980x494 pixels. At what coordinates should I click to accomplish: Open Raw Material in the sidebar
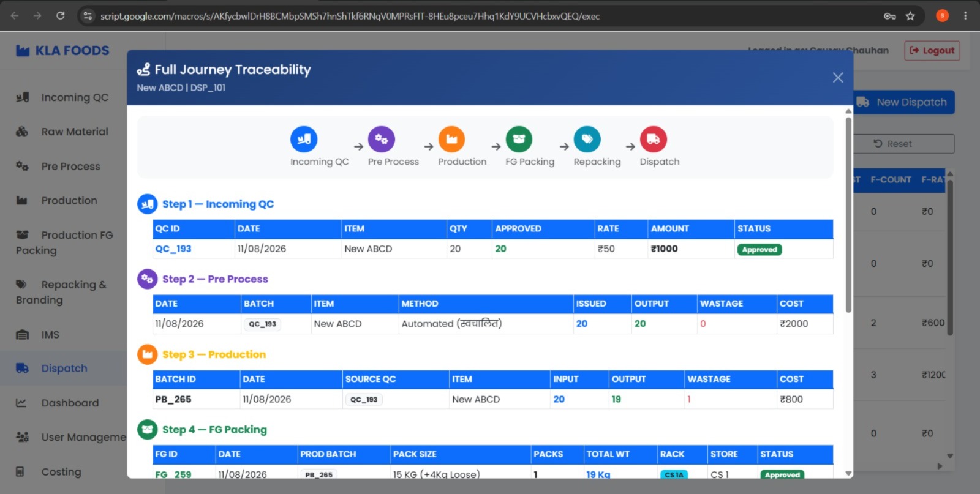[x=75, y=132]
